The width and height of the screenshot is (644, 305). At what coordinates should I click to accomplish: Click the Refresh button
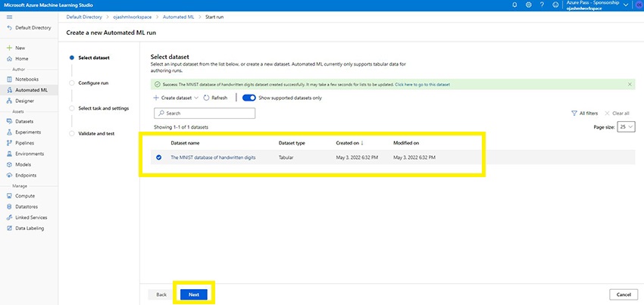point(215,98)
